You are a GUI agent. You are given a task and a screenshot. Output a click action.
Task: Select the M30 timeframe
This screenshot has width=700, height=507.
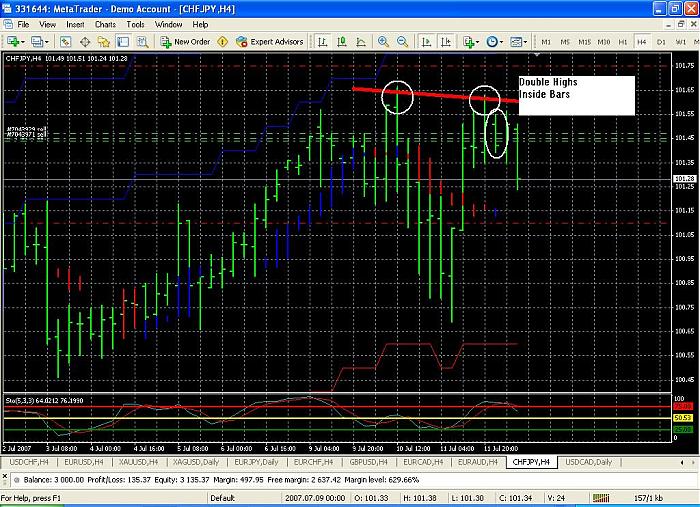tap(604, 42)
